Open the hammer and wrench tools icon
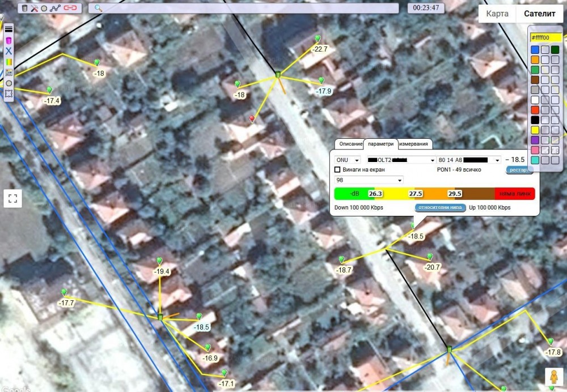This screenshot has height=392, width=567. pos(35,8)
